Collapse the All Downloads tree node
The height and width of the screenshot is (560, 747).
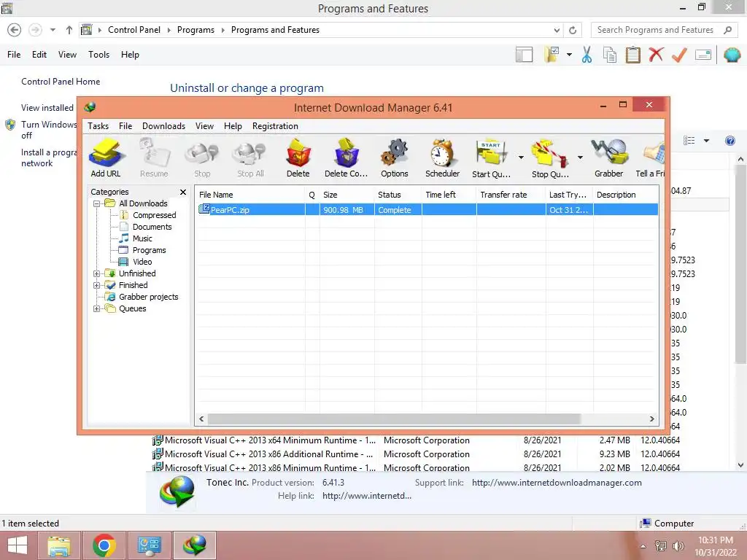coord(97,204)
